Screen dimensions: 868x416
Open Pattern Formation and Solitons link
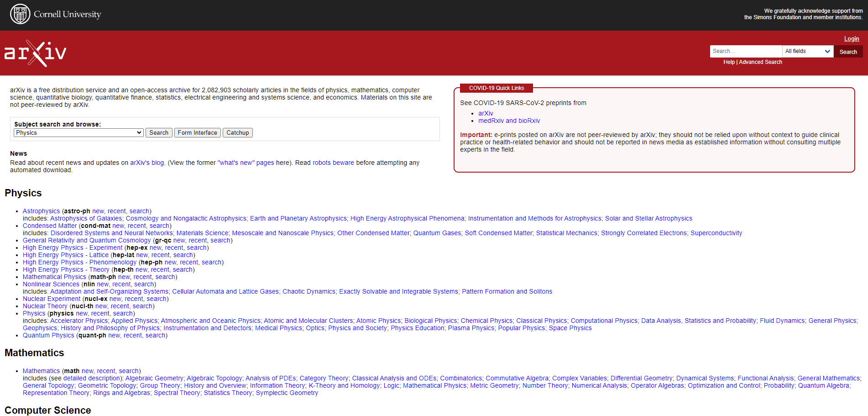[507, 291]
